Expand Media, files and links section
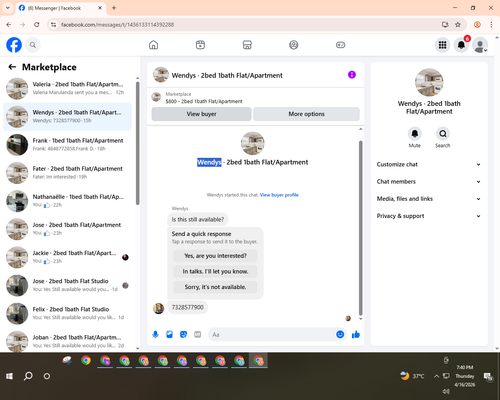500x400 pixels. 429,199
